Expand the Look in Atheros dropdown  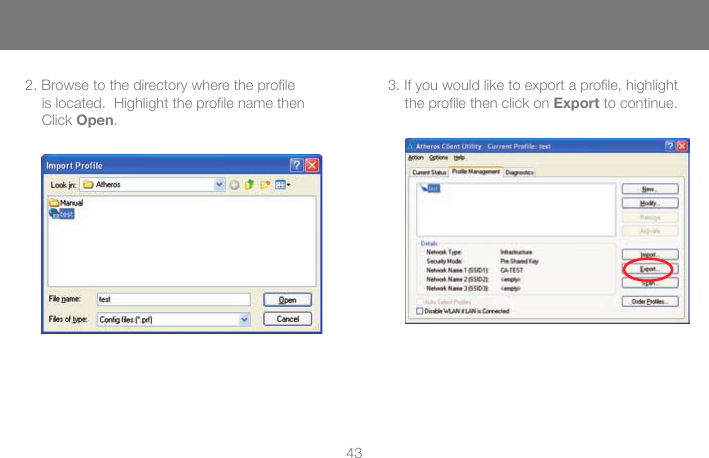click(219, 184)
